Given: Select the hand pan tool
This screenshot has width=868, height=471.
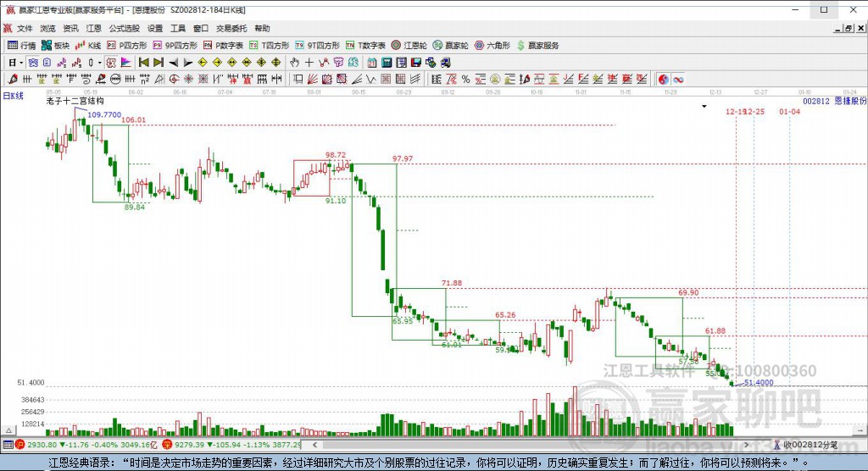Looking at the screenshot, I should [294, 63].
